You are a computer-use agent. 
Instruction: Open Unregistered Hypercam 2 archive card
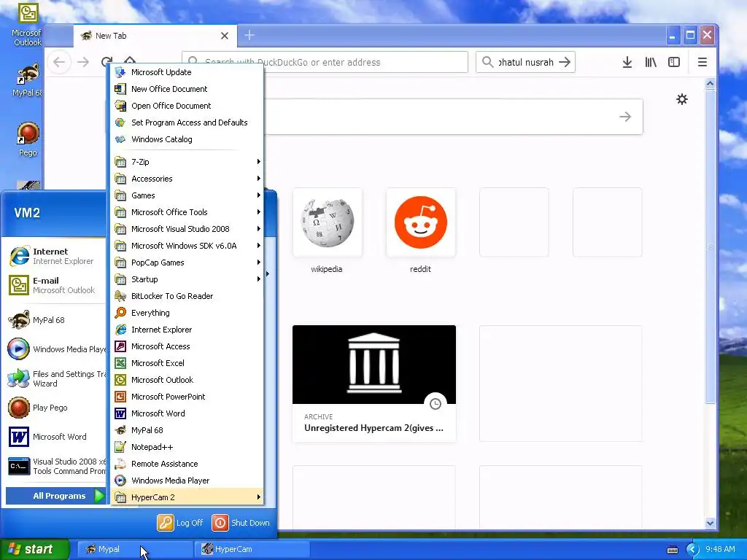tap(374, 384)
